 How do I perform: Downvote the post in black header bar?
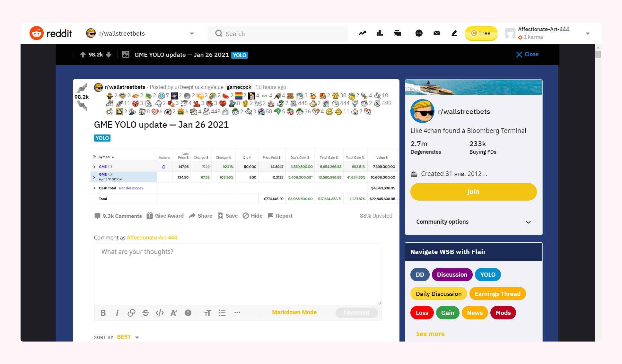click(x=109, y=55)
